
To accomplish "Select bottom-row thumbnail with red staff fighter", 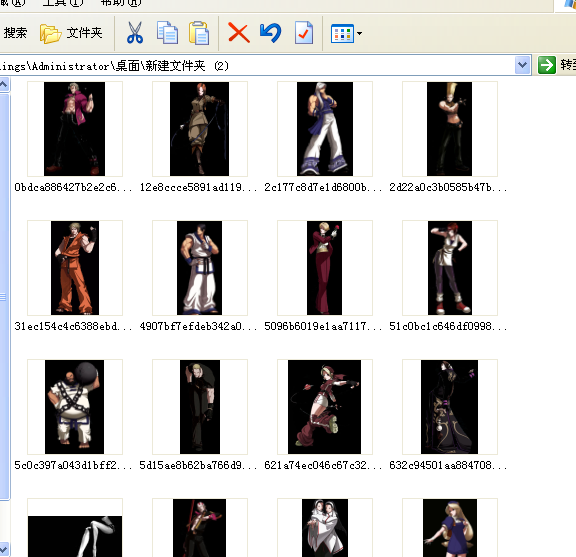I will pos(200,529).
